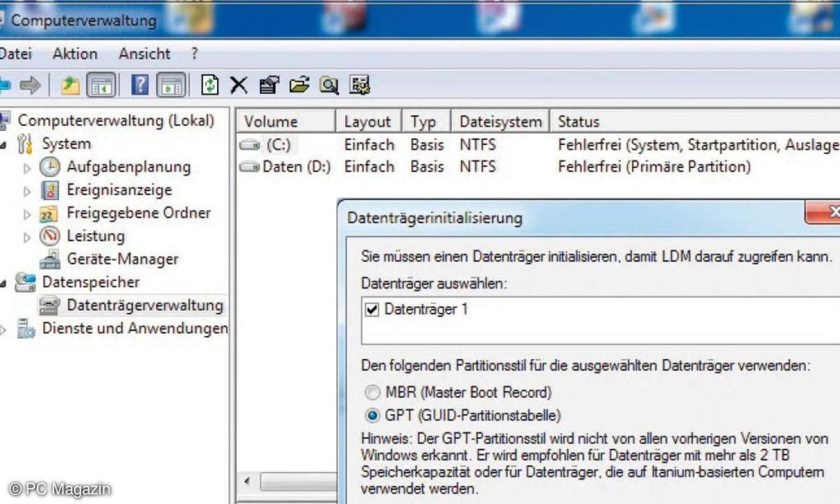This screenshot has width=840, height=504.
Task: Uncheck the Datenträger 1 checkbox
Action: (x=372, y=309)
